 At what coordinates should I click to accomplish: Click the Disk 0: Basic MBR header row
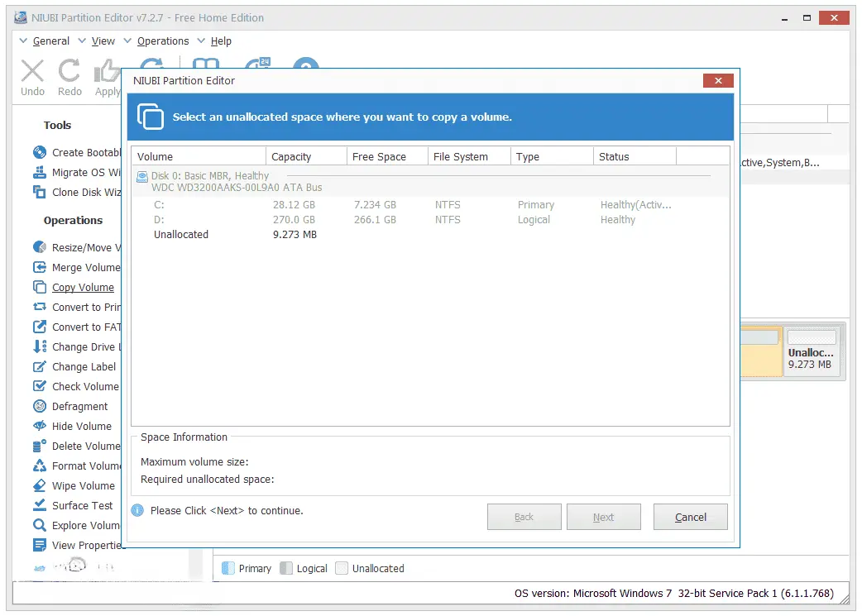pyautogui.click(x=430, y=181)
